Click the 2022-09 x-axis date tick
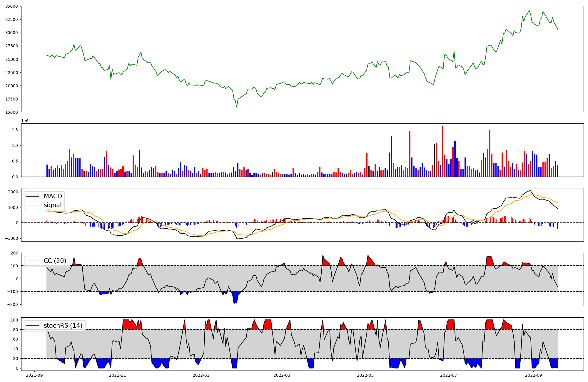 (x=533, y=375)
